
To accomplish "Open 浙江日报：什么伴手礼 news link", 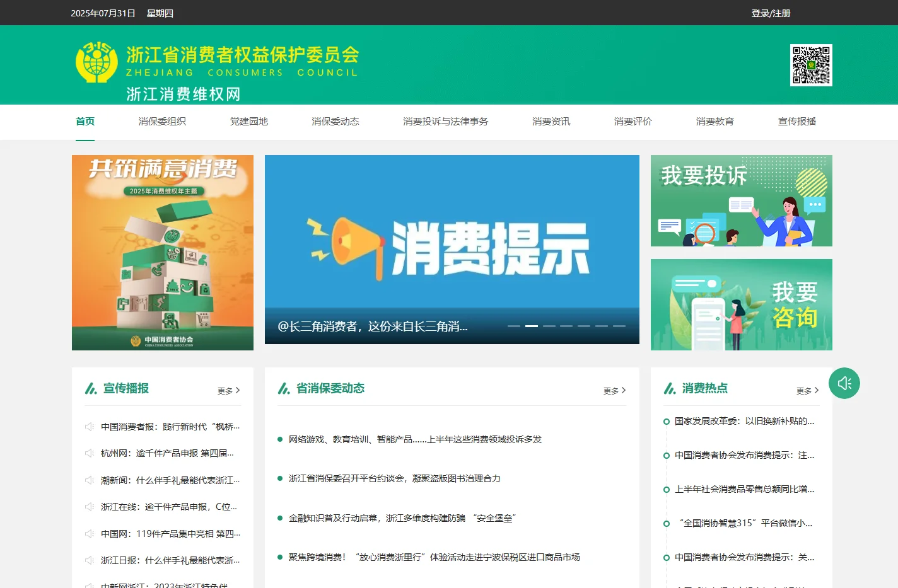I will click(170, 560).
